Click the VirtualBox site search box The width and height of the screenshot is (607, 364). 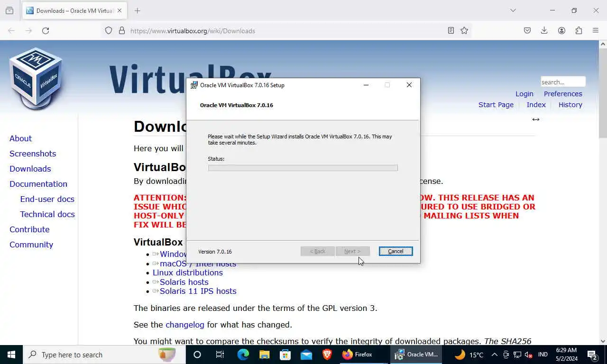tap(563, 82)
